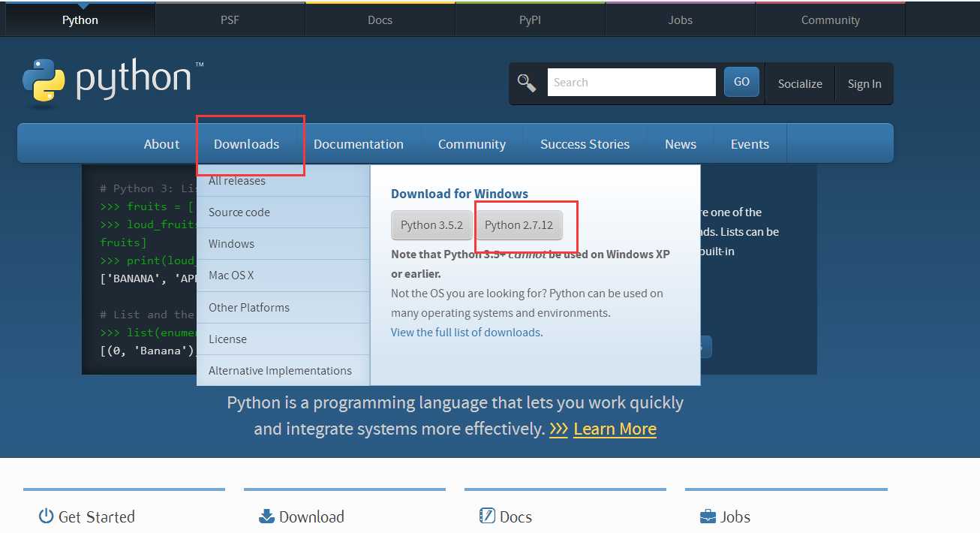This screenshot has width=980, height=533.
Task: Select Other Platforms in Downloads submenu
Action: coord(283,308)
